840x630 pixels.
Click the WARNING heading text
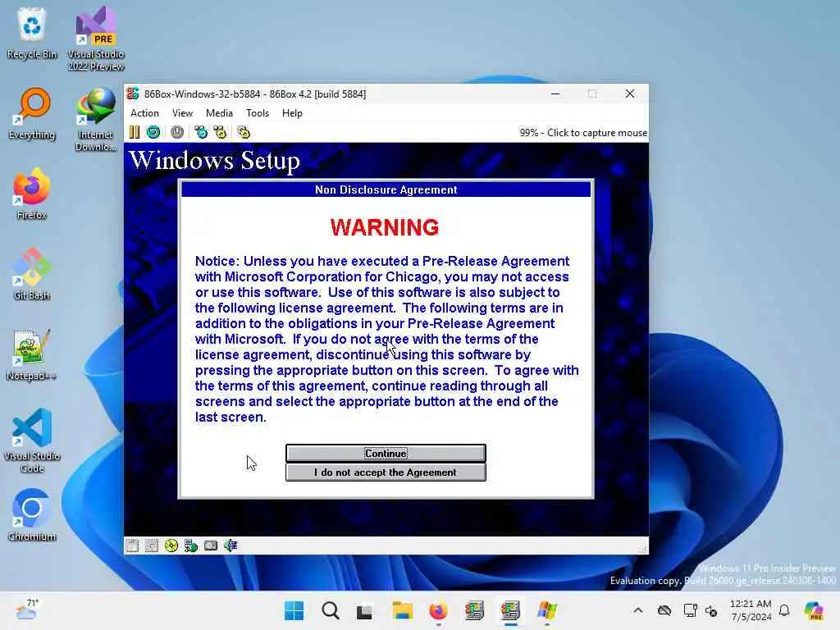[385, 227]
